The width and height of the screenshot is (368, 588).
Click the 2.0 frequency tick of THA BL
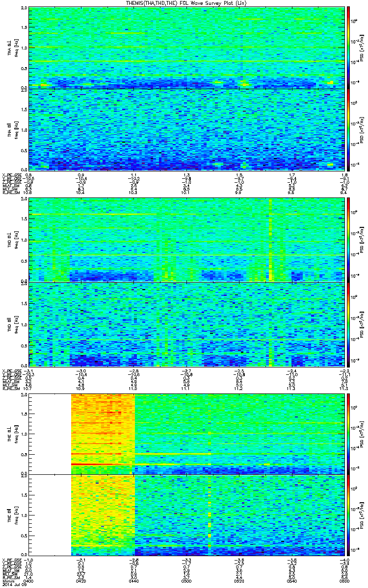click(24, 9)
